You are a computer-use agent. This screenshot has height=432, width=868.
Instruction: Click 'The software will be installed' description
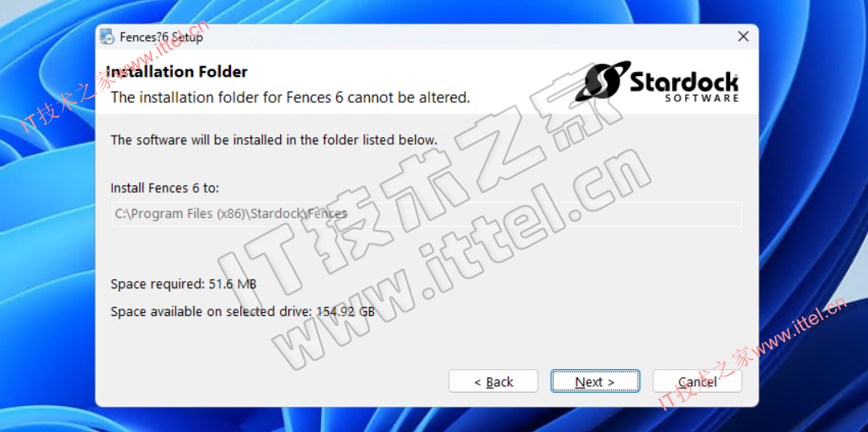(x=274, y=140)
